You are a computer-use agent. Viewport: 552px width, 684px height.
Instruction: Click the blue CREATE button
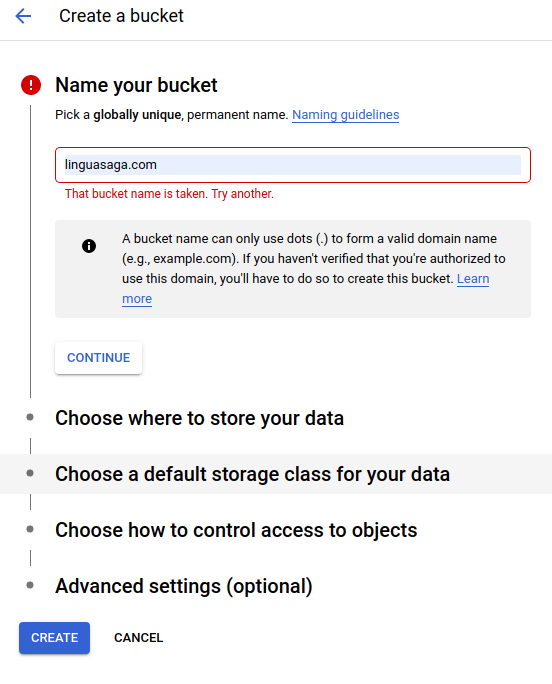tap(55, 638)
